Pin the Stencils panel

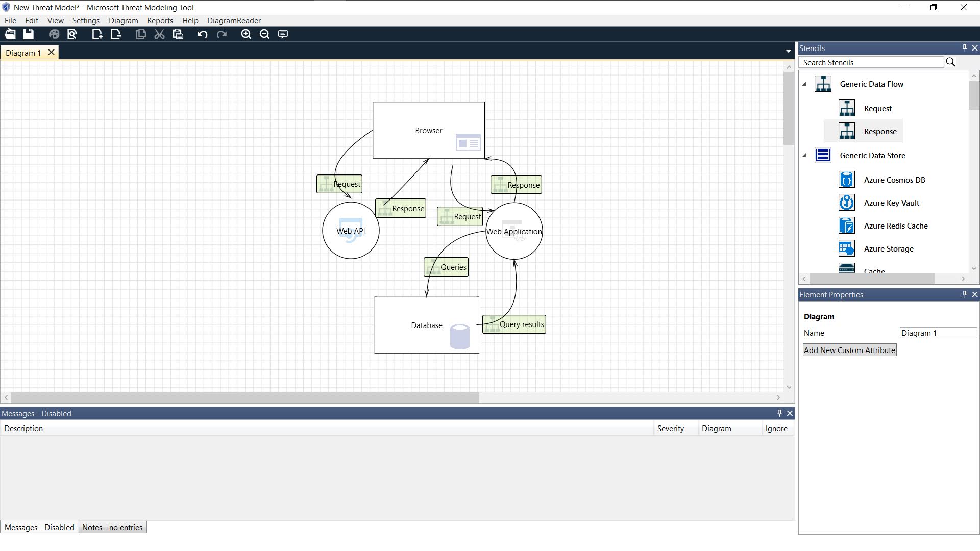[964, 48]
